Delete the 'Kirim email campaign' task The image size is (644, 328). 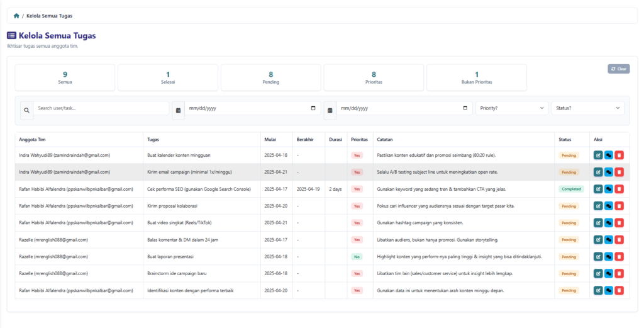pos(619,172)
